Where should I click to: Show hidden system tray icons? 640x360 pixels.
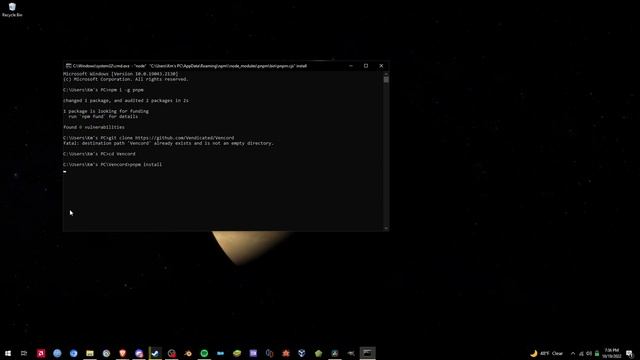coord(573,353)
